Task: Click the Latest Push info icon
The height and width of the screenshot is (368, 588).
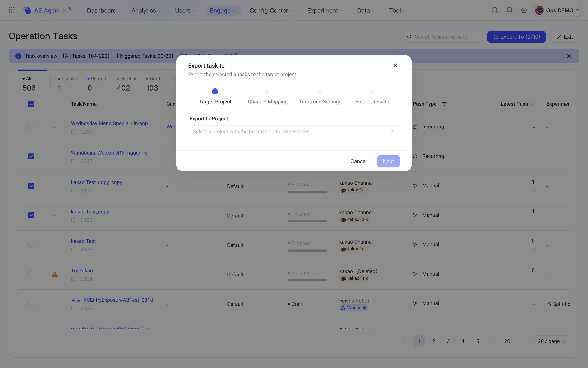Action: (532, 104)
